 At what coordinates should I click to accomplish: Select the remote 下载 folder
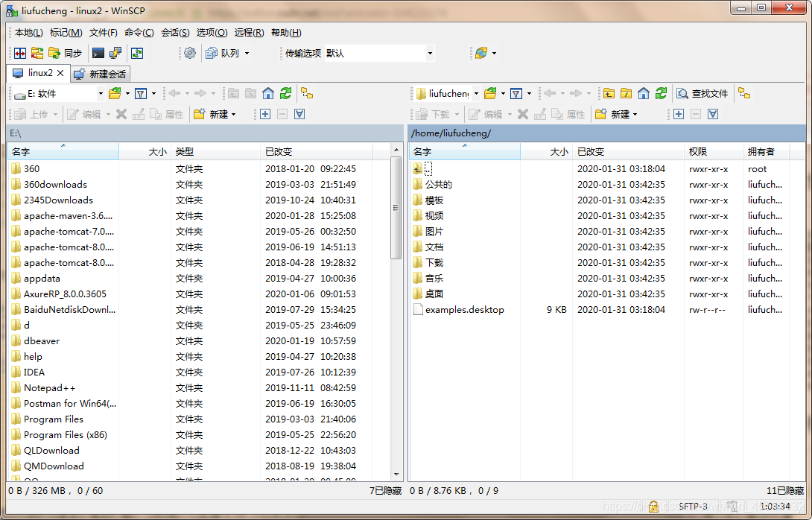pos(428,262)
